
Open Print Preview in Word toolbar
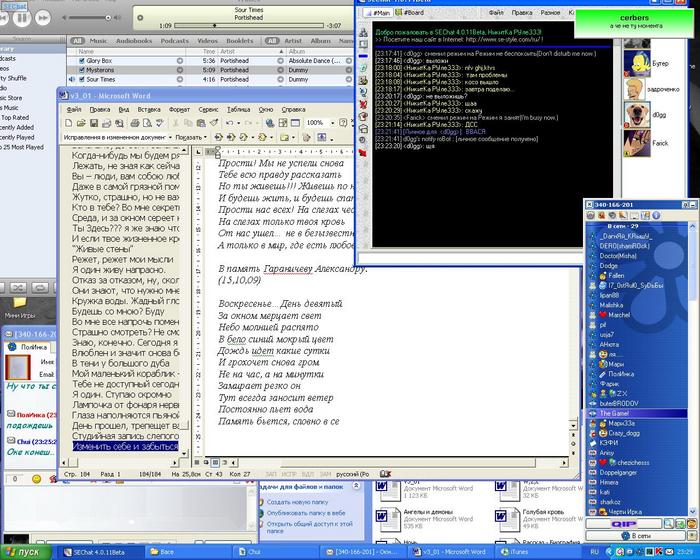[x=146, y=123]
